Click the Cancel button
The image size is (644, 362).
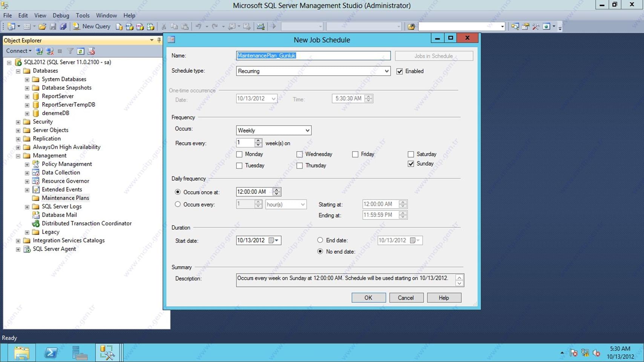[x=406, y=298]
